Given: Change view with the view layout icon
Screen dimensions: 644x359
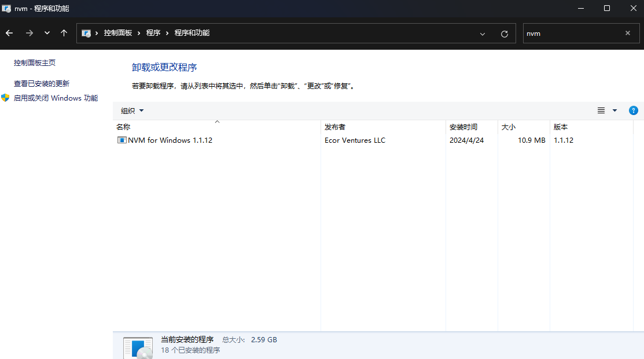Looking at the screenshot, I should (601, 111).
